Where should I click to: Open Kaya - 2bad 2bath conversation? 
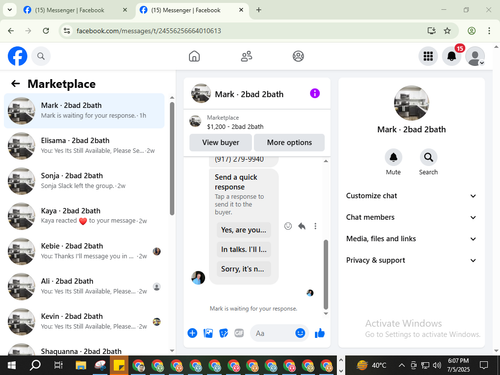pyautogui.click(x=84, y=216)
